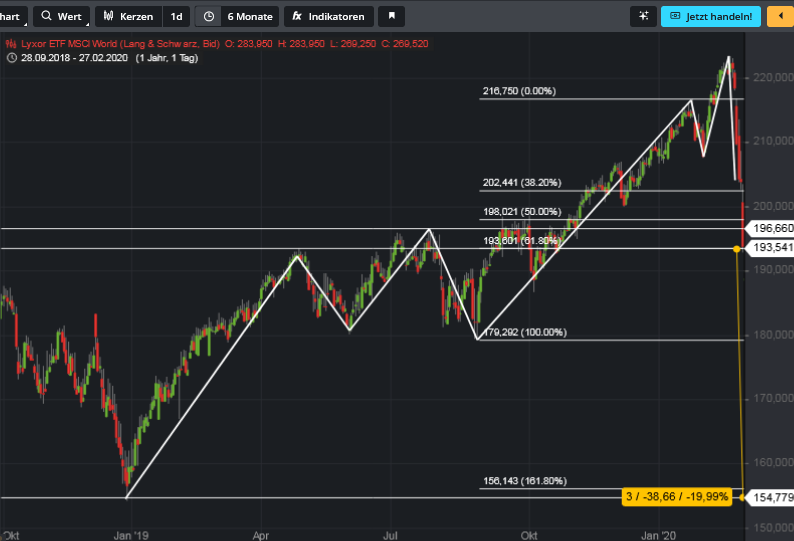This screenshot has width=794, height=541.
Task: Open the Wert symbol search dropdown
Action: click(x=61, y=17)
